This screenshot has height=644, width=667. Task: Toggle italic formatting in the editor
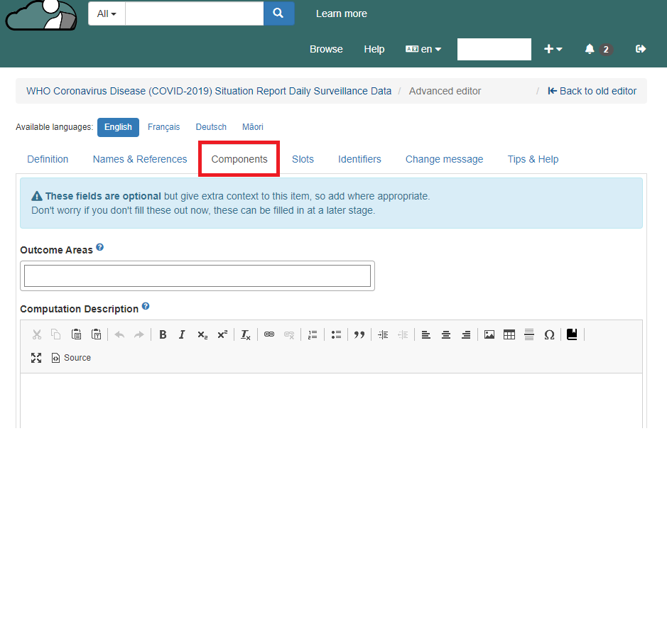pos(182,334)
